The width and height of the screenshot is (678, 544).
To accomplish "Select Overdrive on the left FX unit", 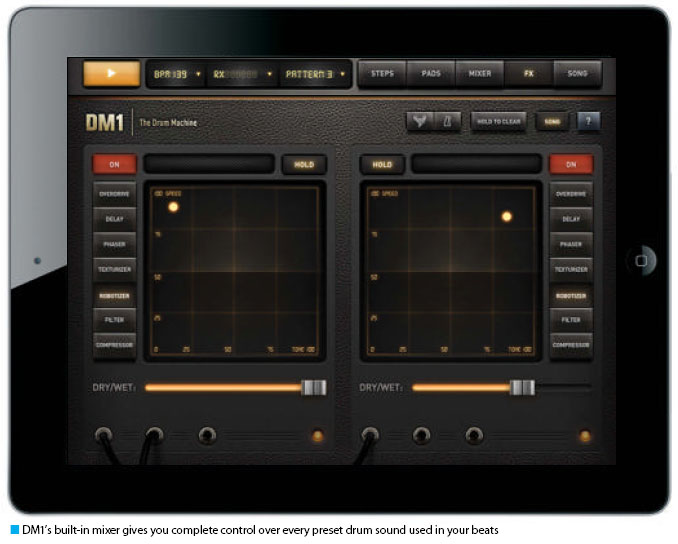I will coord(114,194).
